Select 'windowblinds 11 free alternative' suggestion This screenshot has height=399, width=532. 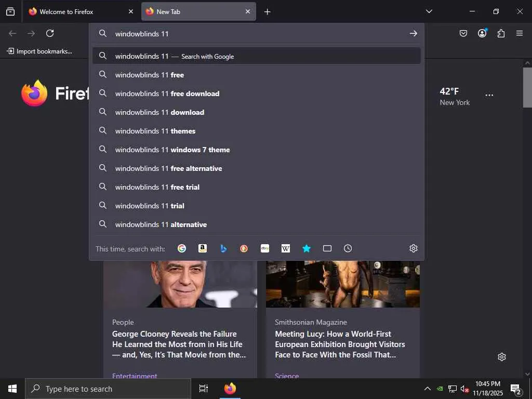click(257, 168)
